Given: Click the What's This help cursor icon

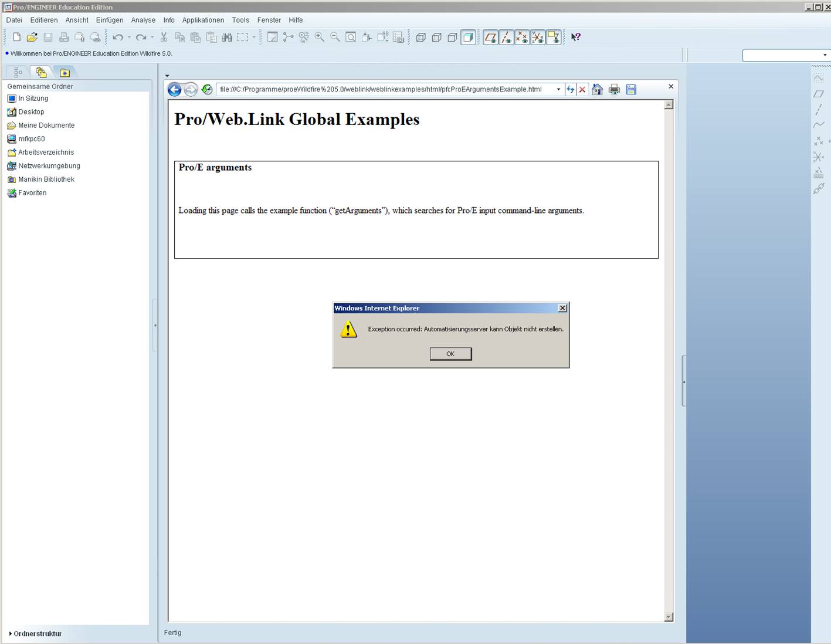Looking at the screenshot, I should click(x=576, y=37).
